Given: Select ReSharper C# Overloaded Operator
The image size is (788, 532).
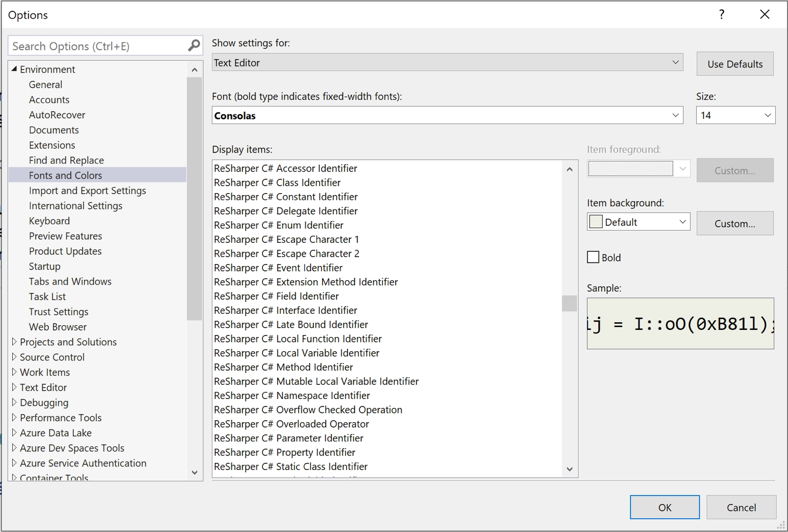Looking at the screenshot, I should coord(292,424).
